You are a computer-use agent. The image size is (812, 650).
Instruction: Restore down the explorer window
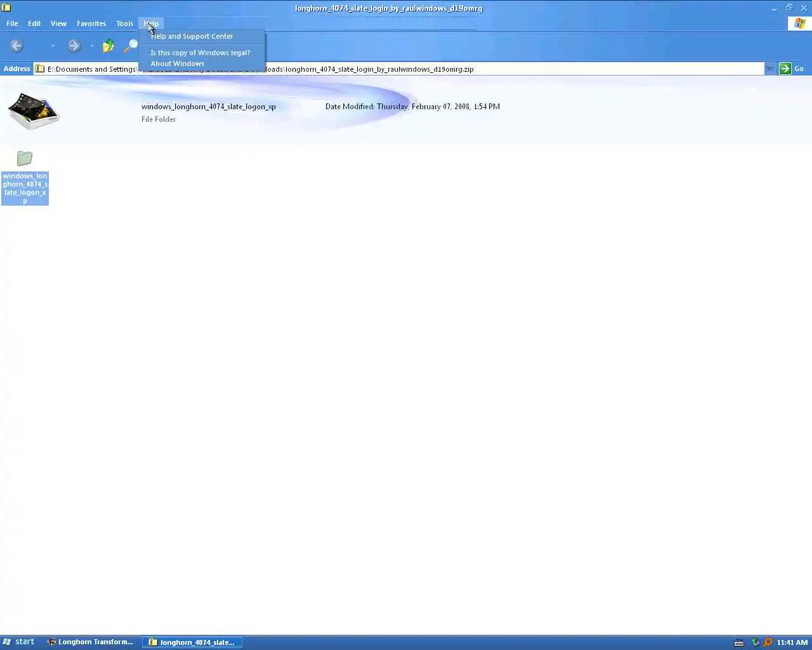789,8
